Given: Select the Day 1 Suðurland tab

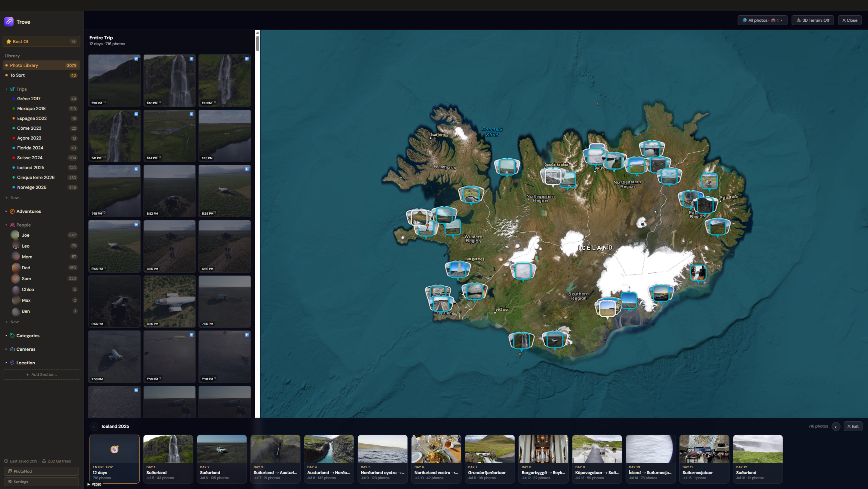Looking at the screenshot, I should [x=168, y=459].
